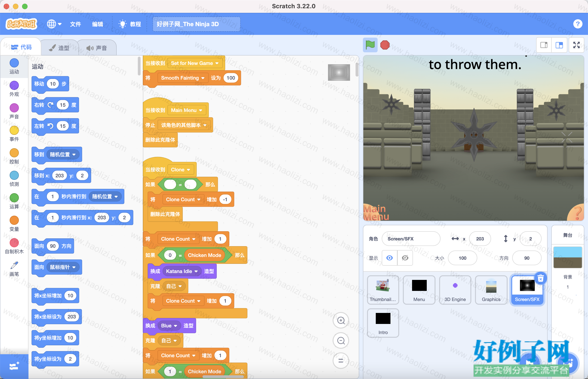The width and height of the screenshot is (588, 379).
Task: Select the 外观 looks category
Action: point(14,89)
